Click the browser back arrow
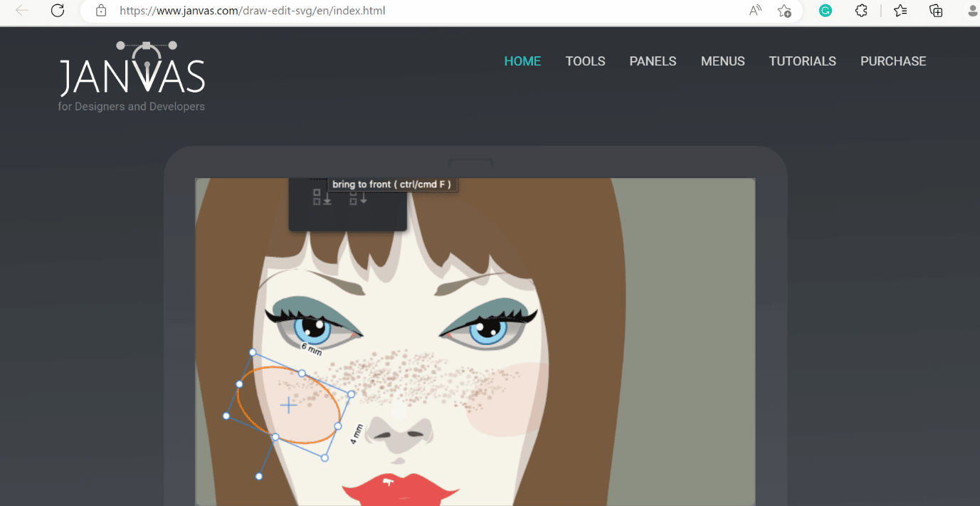Viewport: 980px width, 506px height. pyautogui.click(x=22, y=11)
